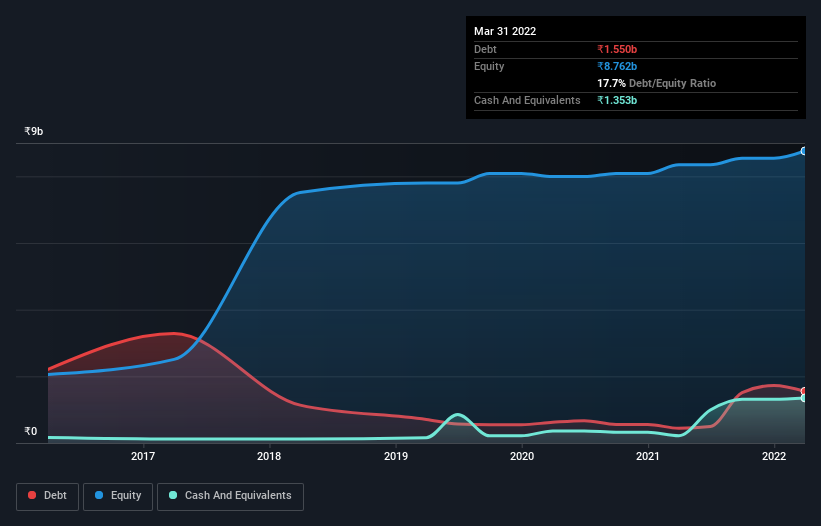Click the Equity row label in tooltip
Screen dimensions: 821x526
click(x=489, y=66)
